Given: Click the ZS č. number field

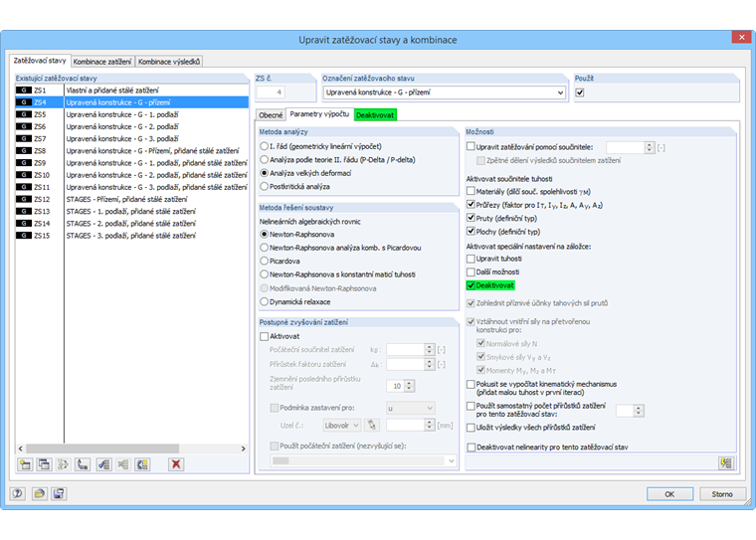Looking at the screenshot, I should coord(270,92).
